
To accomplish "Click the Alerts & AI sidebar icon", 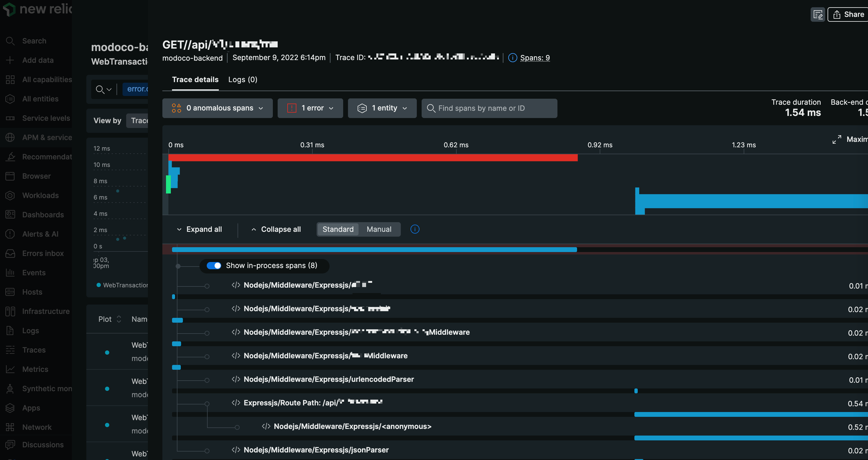I will 10,234.
